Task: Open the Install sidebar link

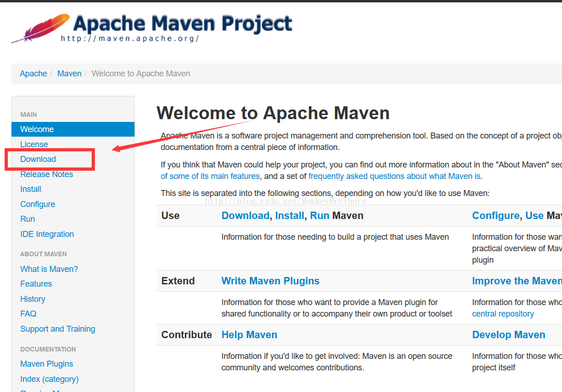Action: pos(31,189)
